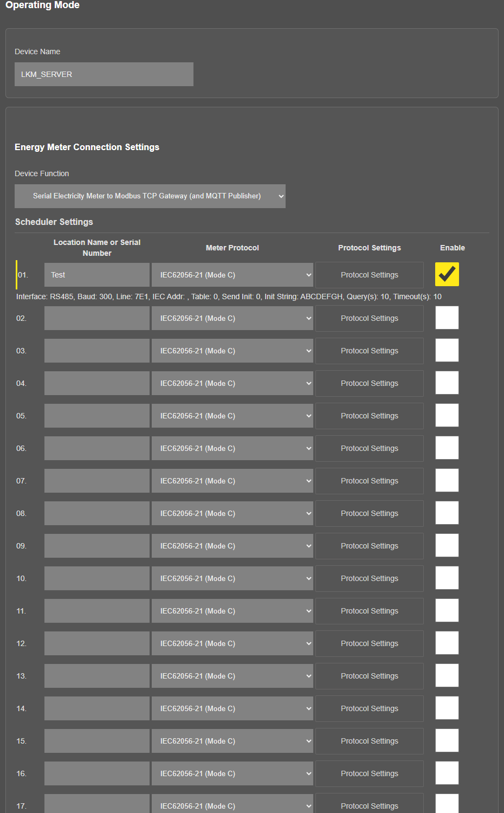The height and width of the screenshot is (813, 504).
Task: Tick the Enable checkbox in row 16
Action: pyautogui.click(x=447, y=773)
